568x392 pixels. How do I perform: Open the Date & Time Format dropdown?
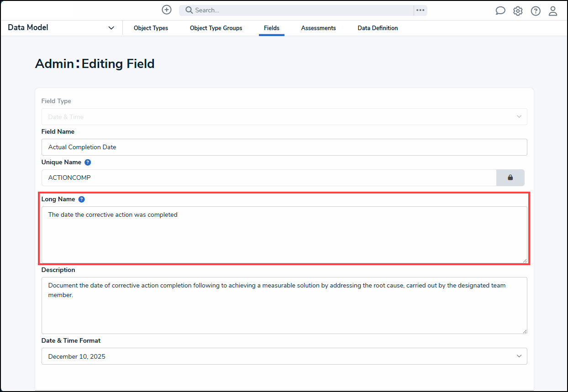284,356
